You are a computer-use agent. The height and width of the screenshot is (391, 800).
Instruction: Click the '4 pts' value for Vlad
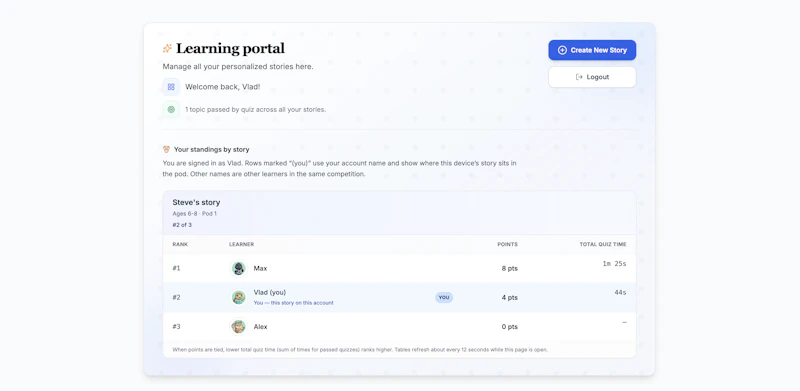click(x=510, y=297)
